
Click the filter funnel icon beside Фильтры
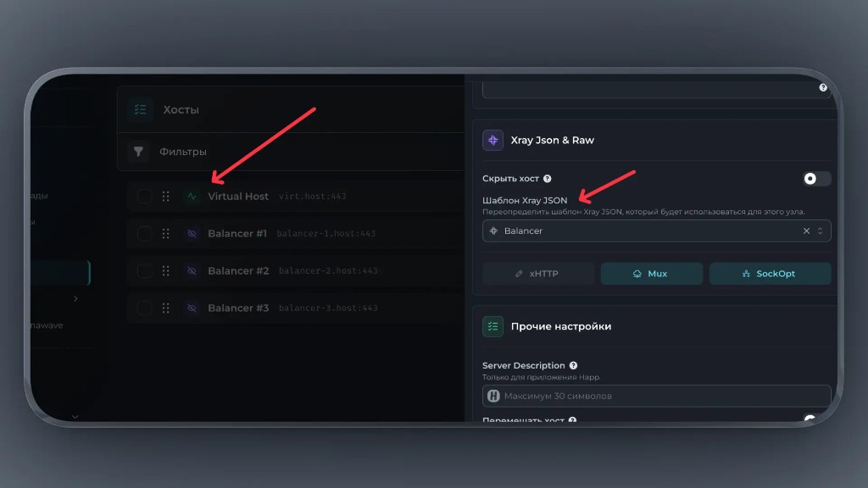tap(139, 152)
